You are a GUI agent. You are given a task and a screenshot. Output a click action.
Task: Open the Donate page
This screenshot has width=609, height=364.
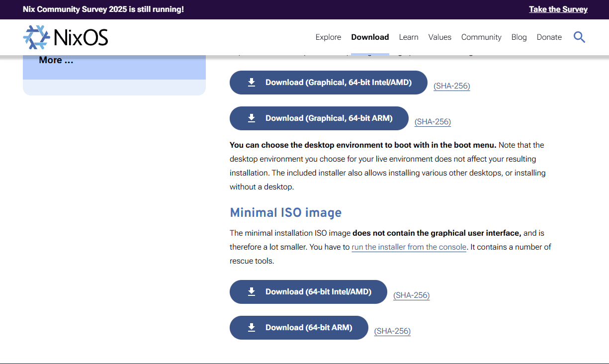[x=549, y=37]
